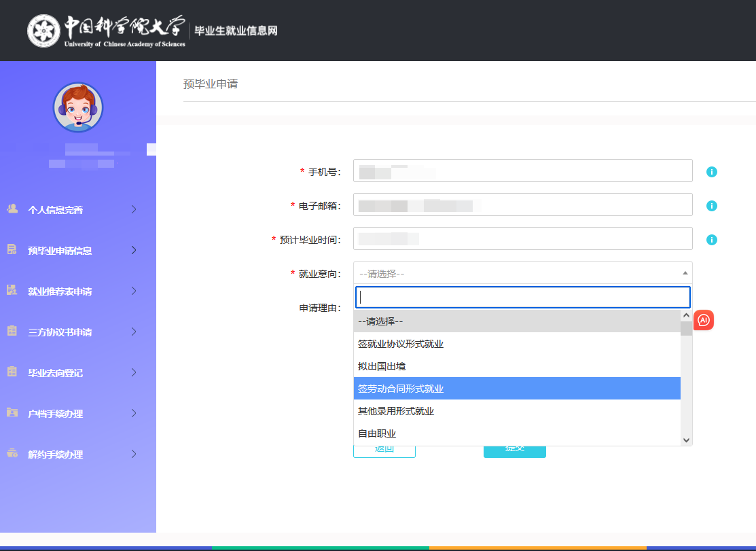Screen dimensions: 756x551
Task: Click the info icon beside 电子邮箱 field
Action: pyautogui.click(x=711, y=206)
